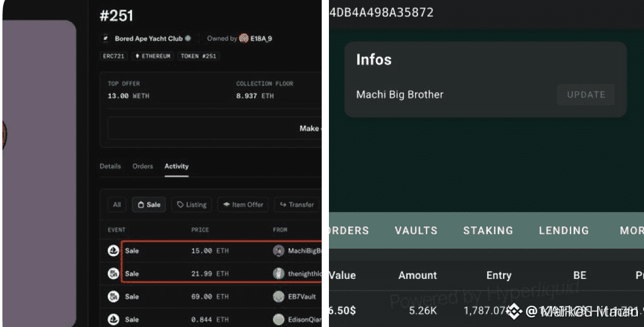644x327 pixels.
Task: Open the STAKING tab
Action: 488,231
